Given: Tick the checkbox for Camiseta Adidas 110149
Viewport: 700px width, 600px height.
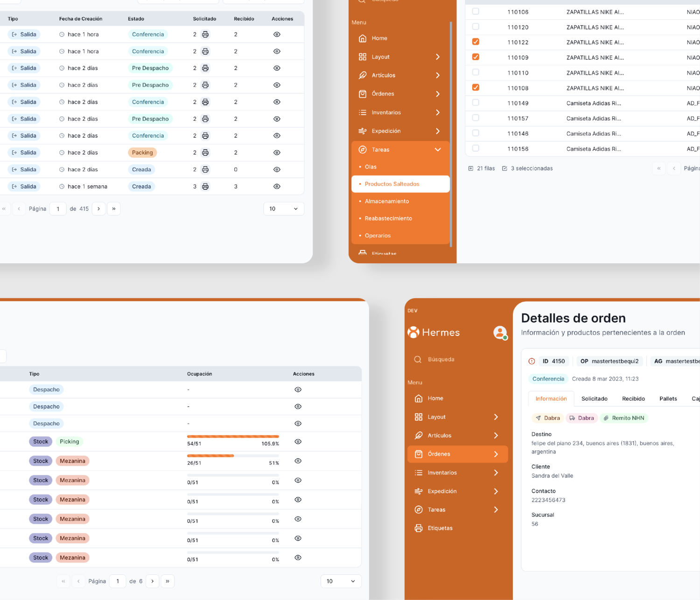Looking at the screenshot, I should [476, 103].
